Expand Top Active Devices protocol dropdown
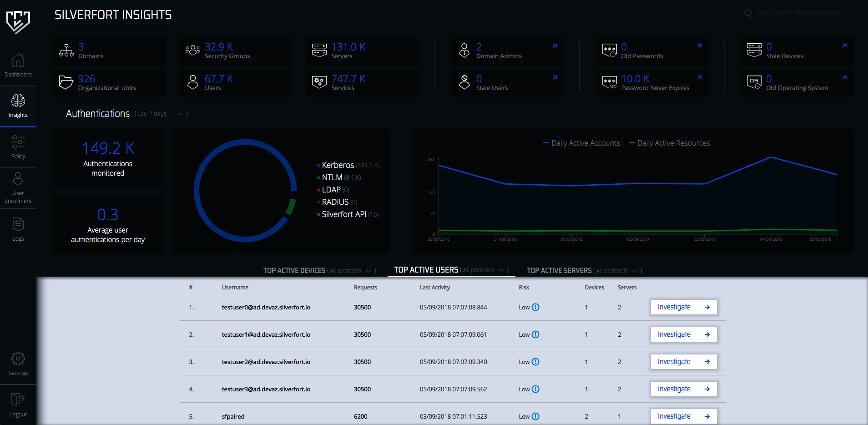868x425 pixels. pyautogui.click(x=368, y=271)
